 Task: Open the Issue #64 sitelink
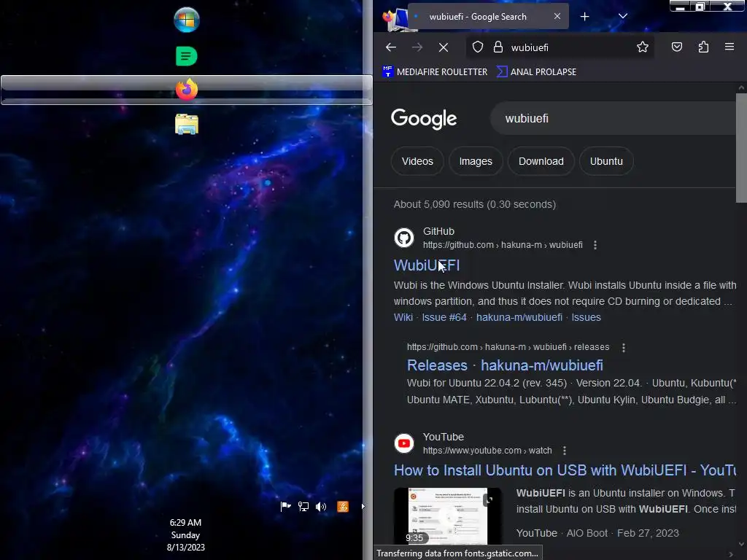(444, 317)
